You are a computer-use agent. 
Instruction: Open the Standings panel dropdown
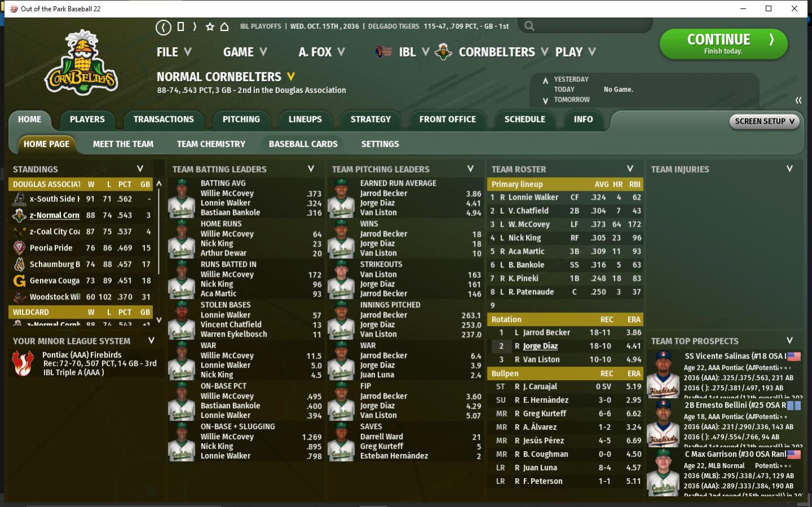[140, 169]
